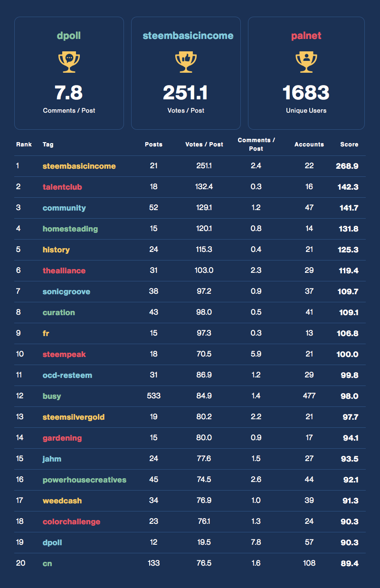Click the Posts column header

tap(153, 144)
